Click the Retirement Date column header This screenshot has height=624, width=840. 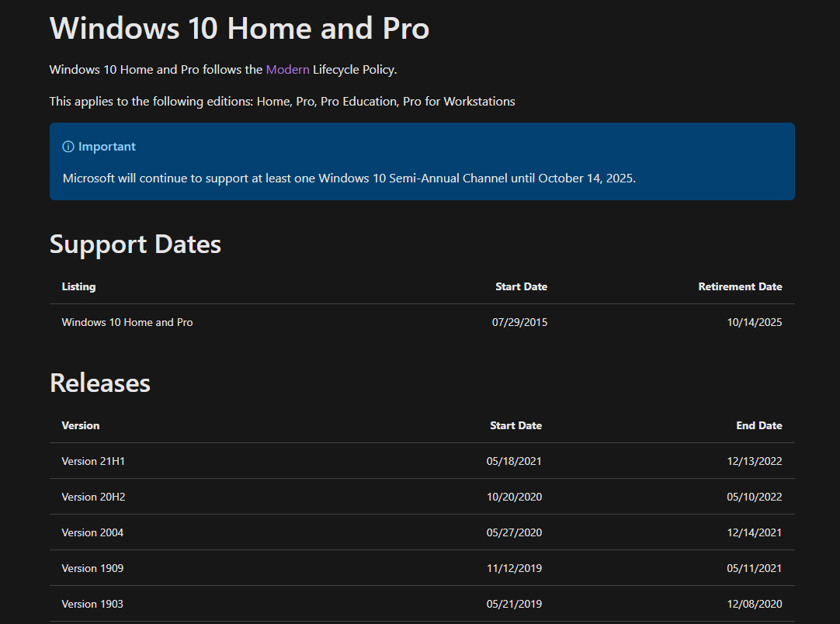740,286
